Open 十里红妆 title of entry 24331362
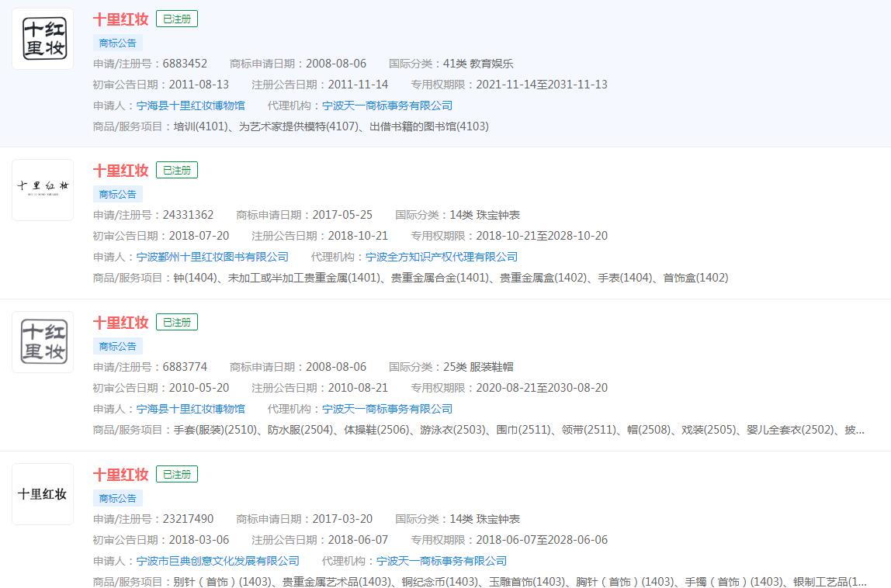The height and width of the screenshot is (588, 891). pyautogui.click(x=120, y=170)
